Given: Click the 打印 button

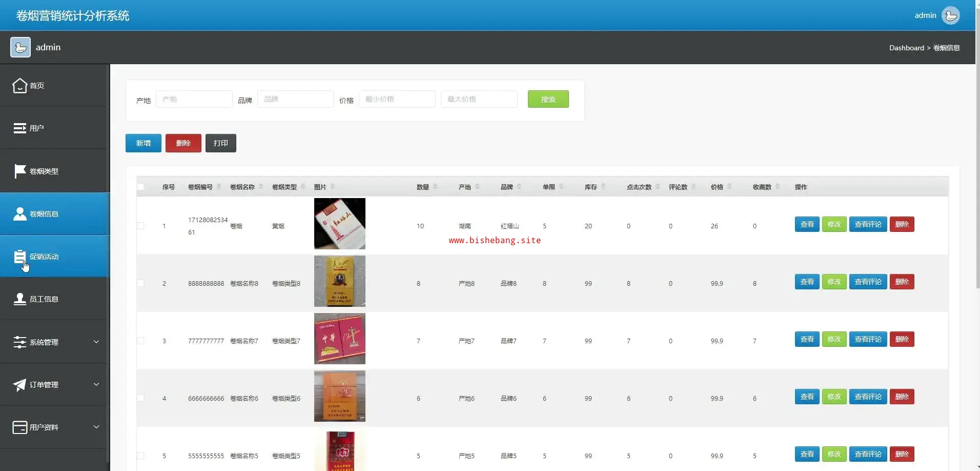Looking at the screenshot, I should tap(221, 143).
